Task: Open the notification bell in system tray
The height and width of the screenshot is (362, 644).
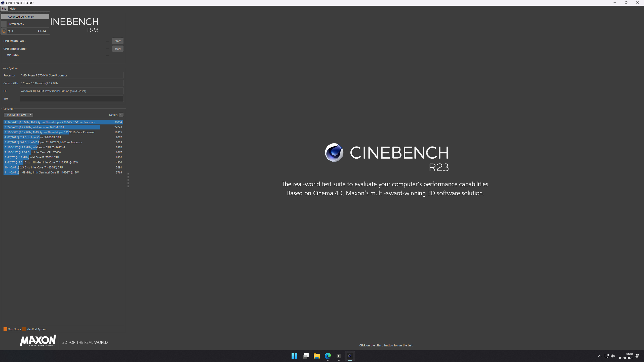Action: pyautogui.click(x=637, y=356)
